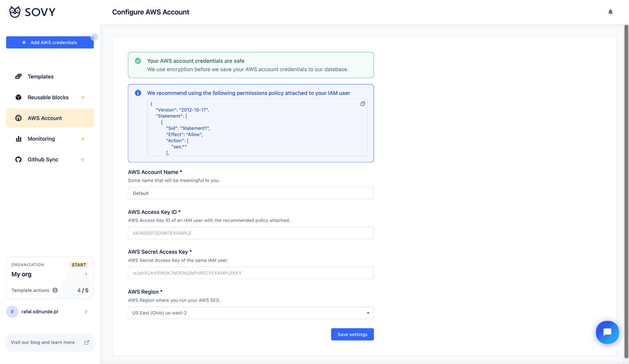The image size is (629, 364).
Task: Click the info icon beside Template actions
Action: click(x=55, y=290)
